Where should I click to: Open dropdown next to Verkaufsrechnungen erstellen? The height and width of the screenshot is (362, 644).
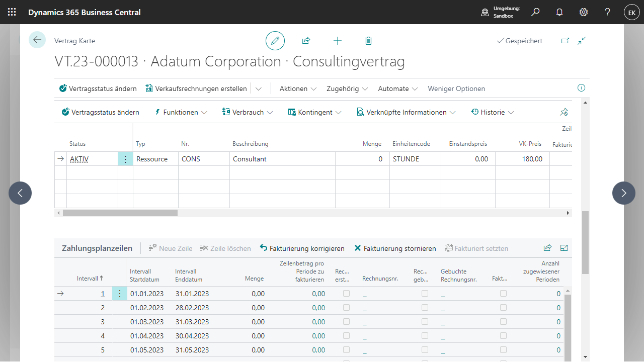[x=258, y=88]
